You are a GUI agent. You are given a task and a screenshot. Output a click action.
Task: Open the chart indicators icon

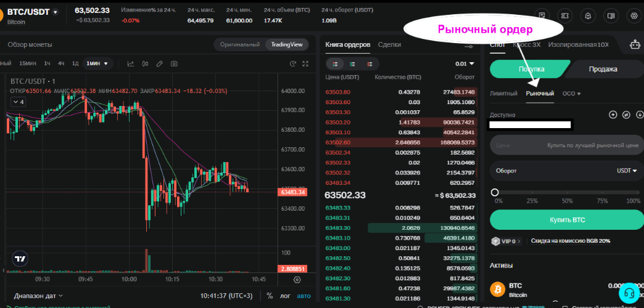131,63
